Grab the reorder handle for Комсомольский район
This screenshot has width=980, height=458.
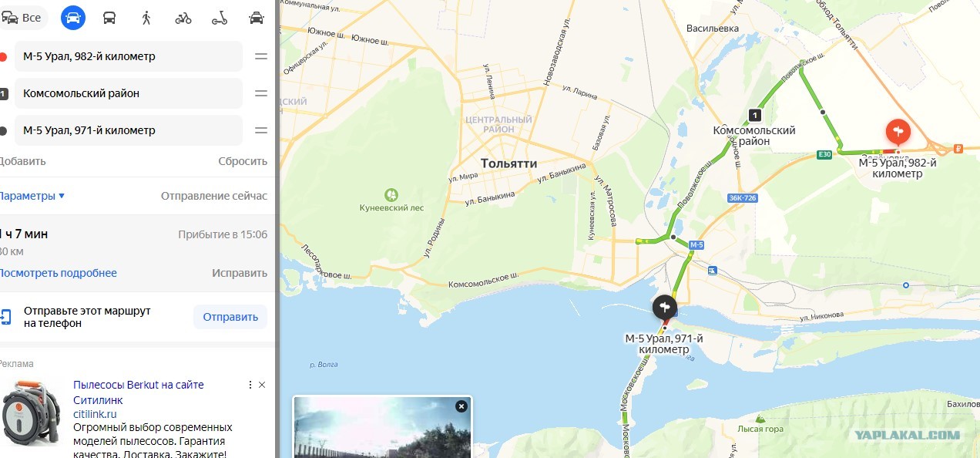261,93
